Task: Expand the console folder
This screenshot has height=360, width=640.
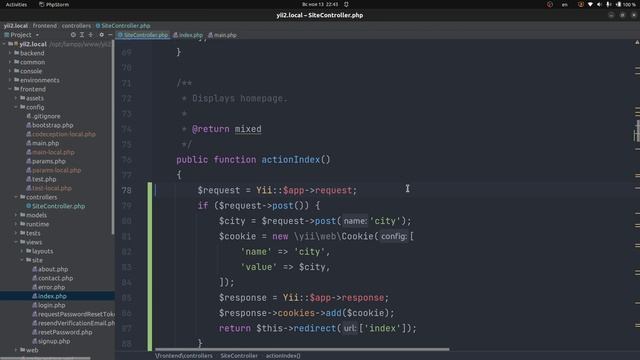Action: point(10,71)
